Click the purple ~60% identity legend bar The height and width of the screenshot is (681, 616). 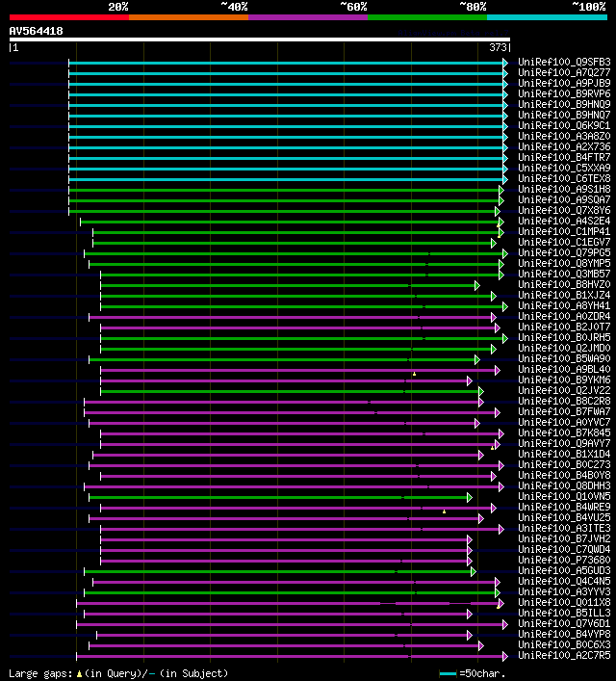pos(308,17)
